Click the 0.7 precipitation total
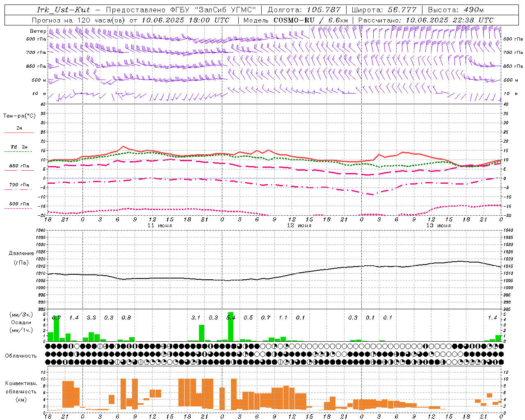The height and width of the screenshot is (420, 525). coord(266,317)
